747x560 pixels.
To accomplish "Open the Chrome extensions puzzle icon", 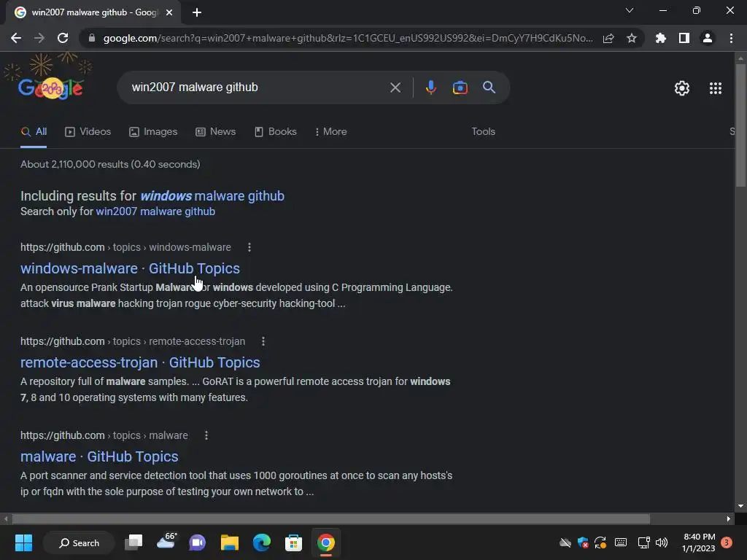I will [x=661, y=38].
